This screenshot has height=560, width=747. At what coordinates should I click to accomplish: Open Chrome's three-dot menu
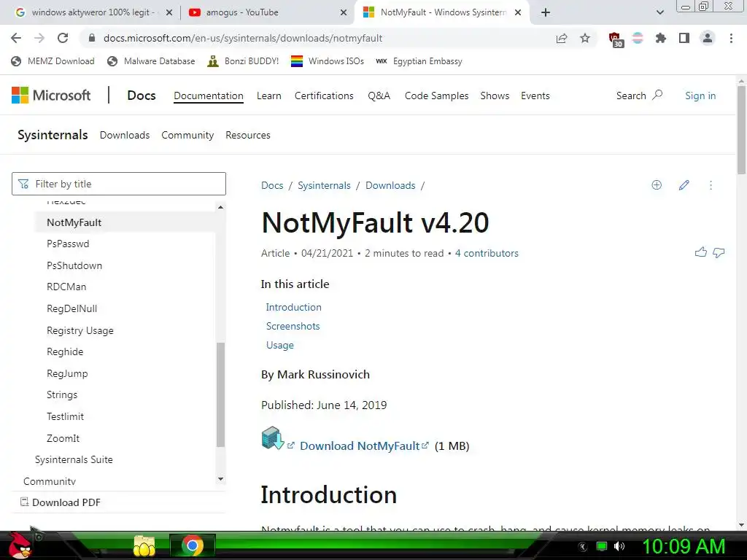pos(731,38)
